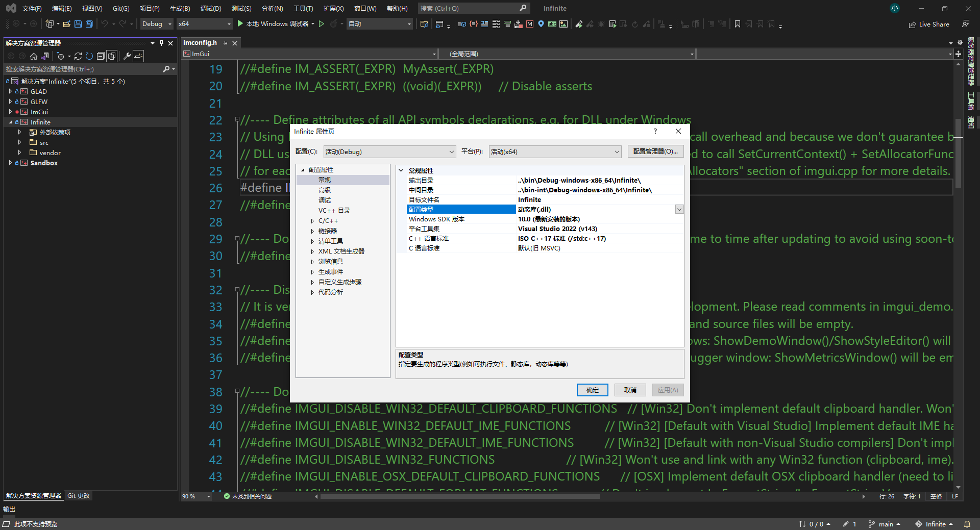Undo the last edit in the toolbar
980x530 pixels.
pos(105,24)
